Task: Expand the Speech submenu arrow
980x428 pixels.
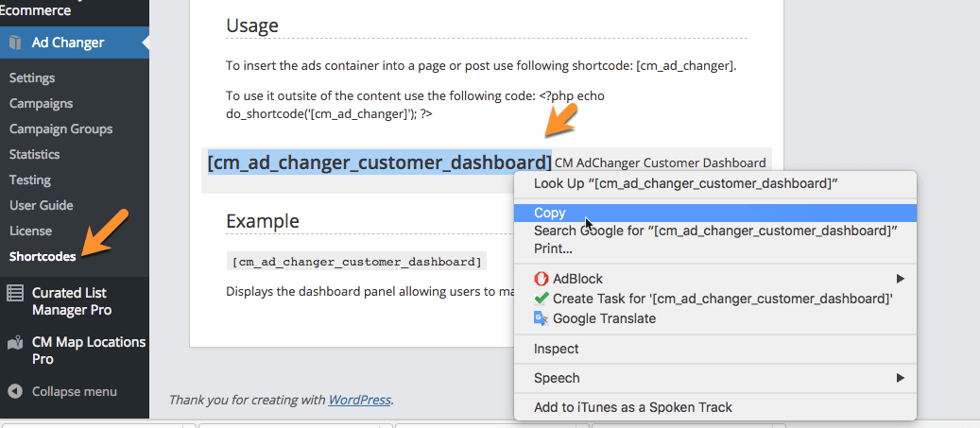Action: coord(901,378)
